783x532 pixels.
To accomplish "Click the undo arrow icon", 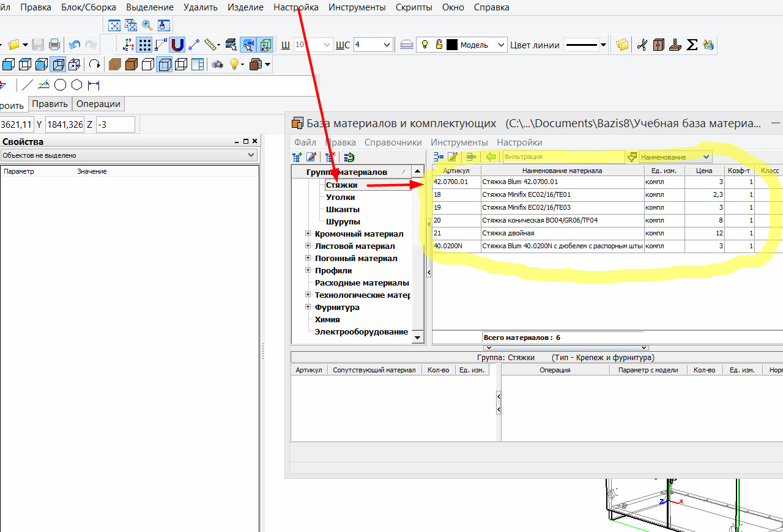I will tap(75, 45).
